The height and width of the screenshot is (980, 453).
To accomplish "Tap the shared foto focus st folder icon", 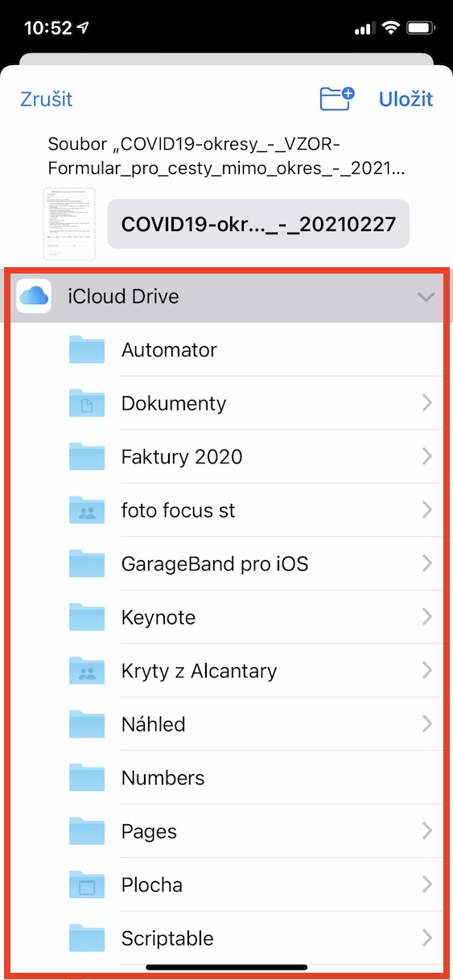I will (x=87, y=510).
